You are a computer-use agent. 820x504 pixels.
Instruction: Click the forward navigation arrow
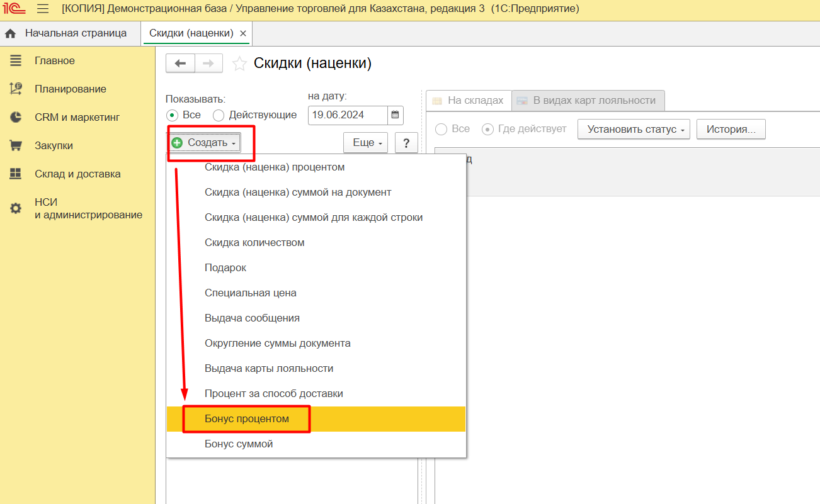[208, 64]
